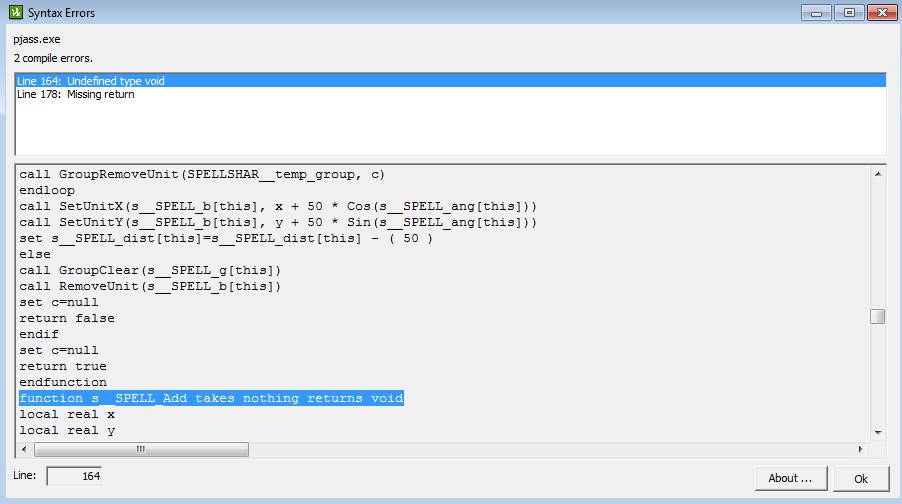Click the vertical scrollbar thumb in code pane
The width and height of the screenshot is (902, 504).
(878, 316)
